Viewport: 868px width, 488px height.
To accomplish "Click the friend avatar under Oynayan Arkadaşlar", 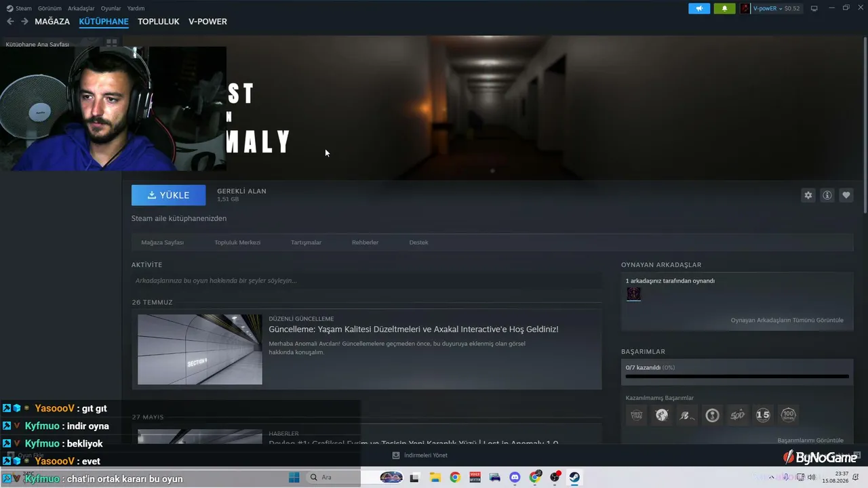I will (633, 293).
